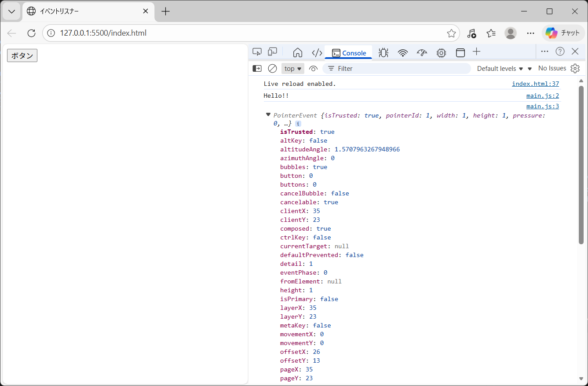The image size is (588, 386).
Task: Switch to the Console tab
Action: pyautogui.click(x=349, y=53)
